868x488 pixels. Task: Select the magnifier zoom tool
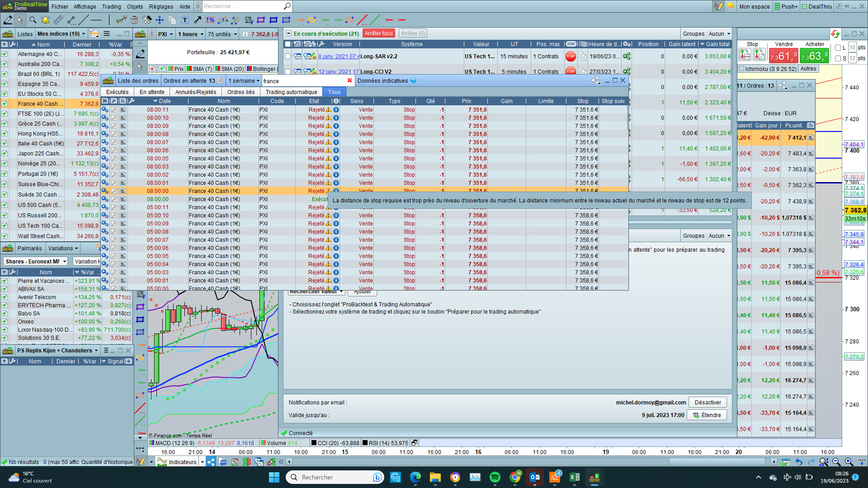(x=33, y=20)
